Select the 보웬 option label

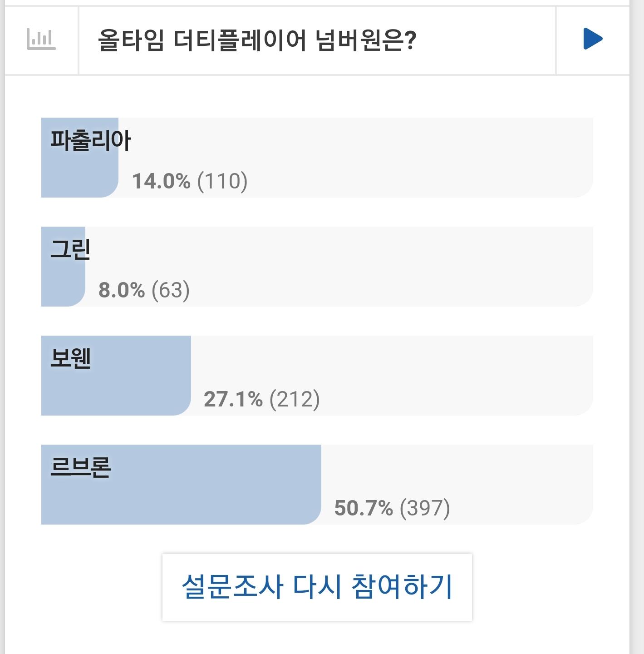point(71,358)
